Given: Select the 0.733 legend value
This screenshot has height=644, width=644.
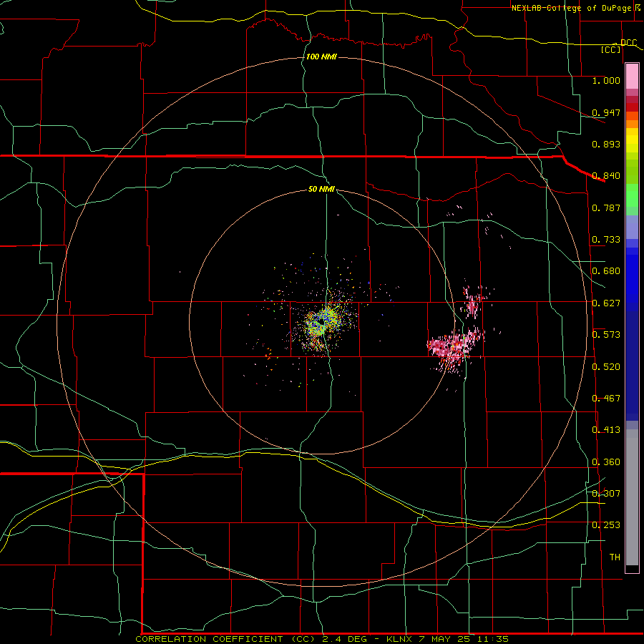Looking at the screenshot, I should (606, 240).
